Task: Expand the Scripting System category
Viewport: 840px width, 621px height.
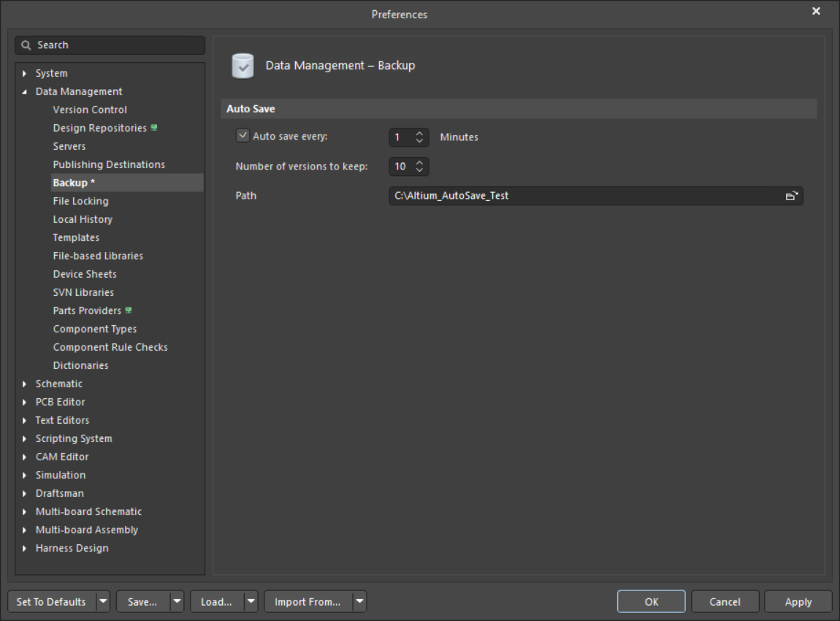Action: 25,439
